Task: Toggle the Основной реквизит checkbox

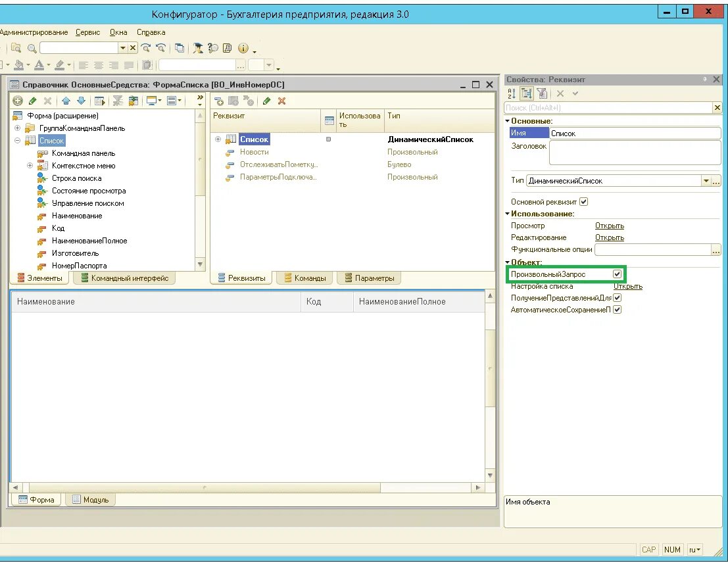Action: click(583, 202)
